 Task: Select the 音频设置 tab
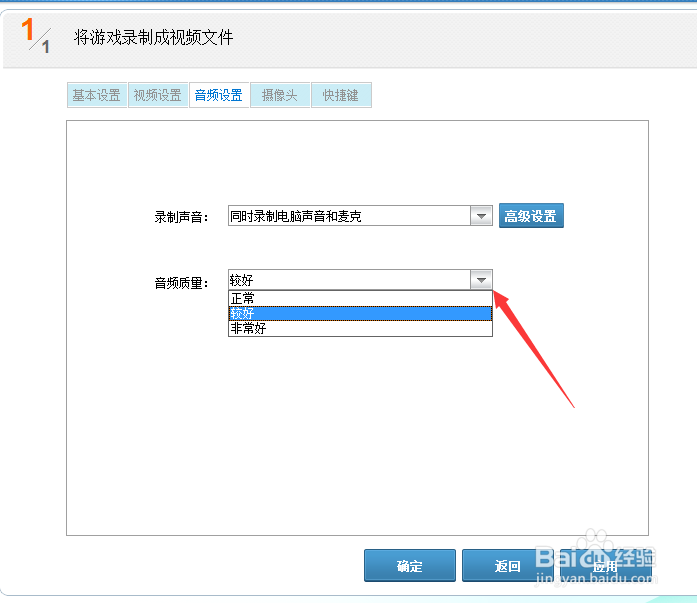point(219,95)
